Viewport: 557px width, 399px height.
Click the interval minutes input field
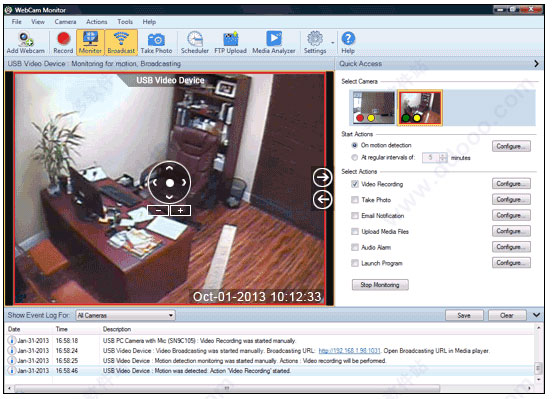(x=431, y=157)
